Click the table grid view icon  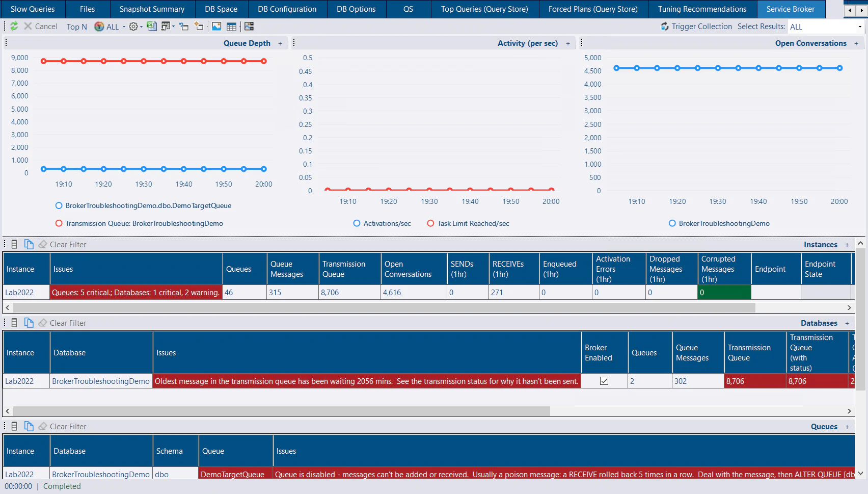[231, 27]
